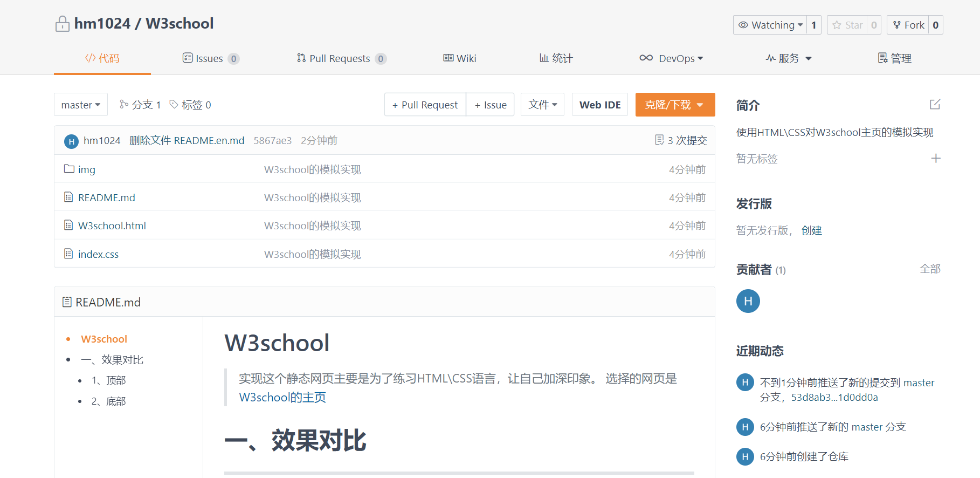Open the W3school.html file
This screenshot has width=980, height=478.
point(112,226)
